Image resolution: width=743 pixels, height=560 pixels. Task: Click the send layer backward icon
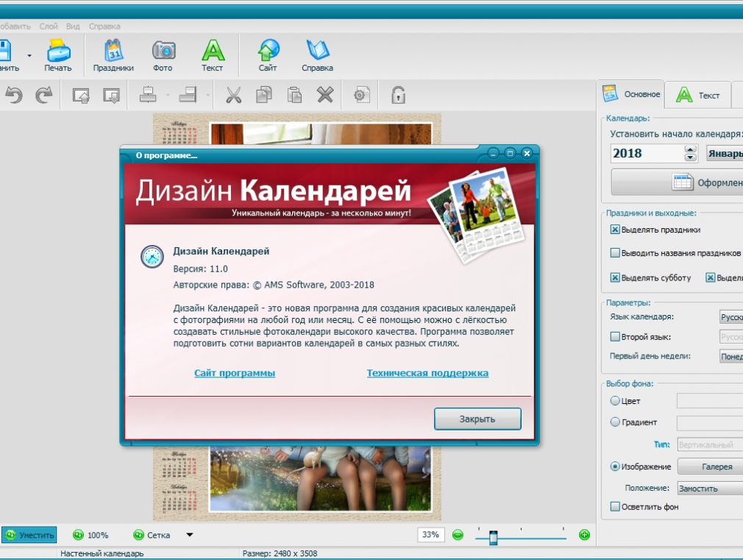click(111, 96)
